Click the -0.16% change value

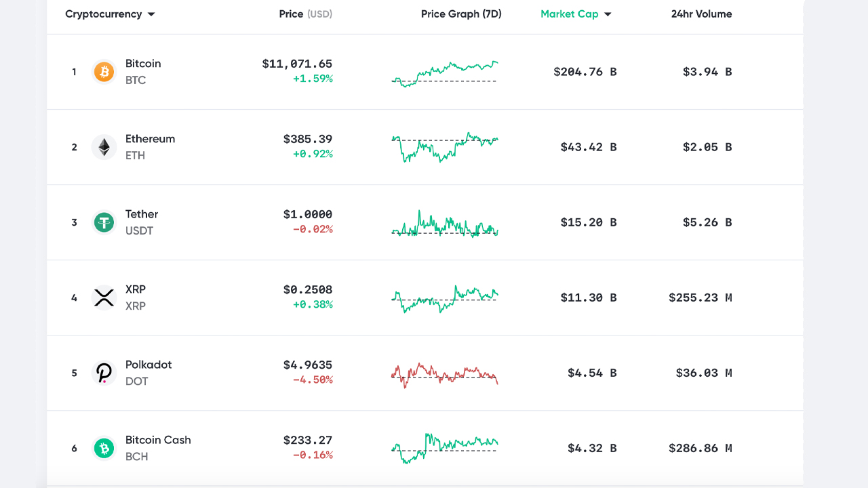313,455
